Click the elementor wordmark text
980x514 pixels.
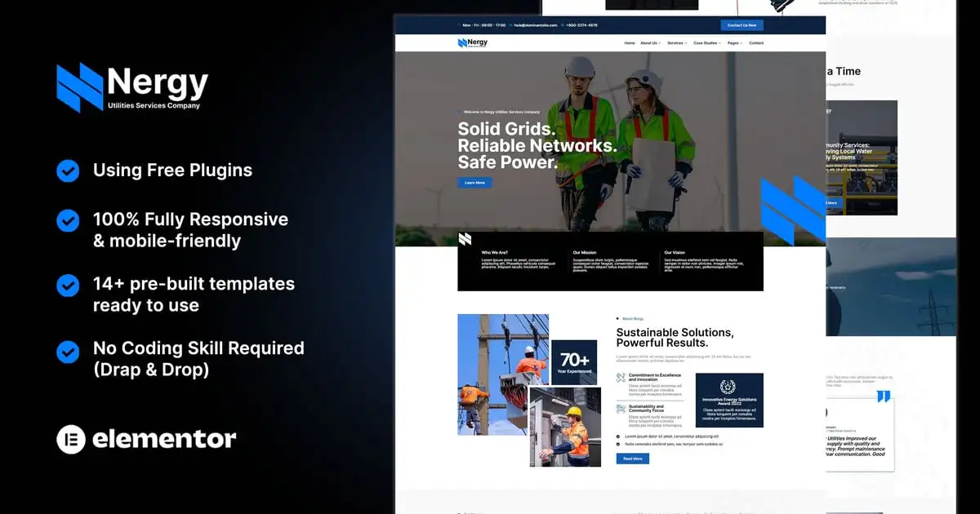click(x=164, y=439)
